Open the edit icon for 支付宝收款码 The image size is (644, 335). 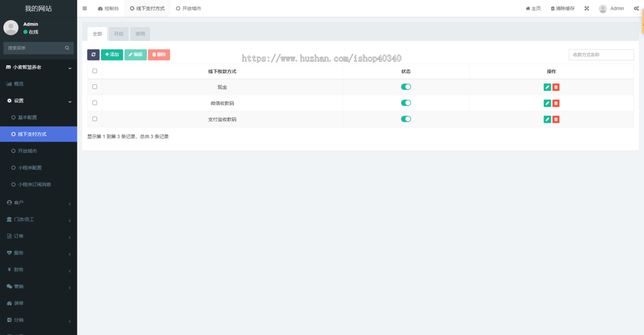547,119
